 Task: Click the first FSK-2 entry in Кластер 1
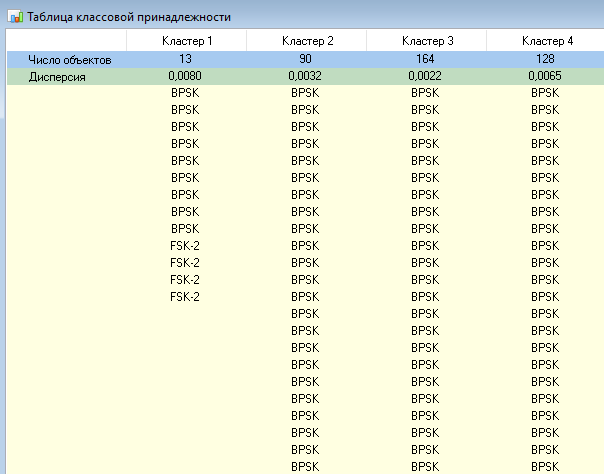pyautogui.click(x=185, y=246)
